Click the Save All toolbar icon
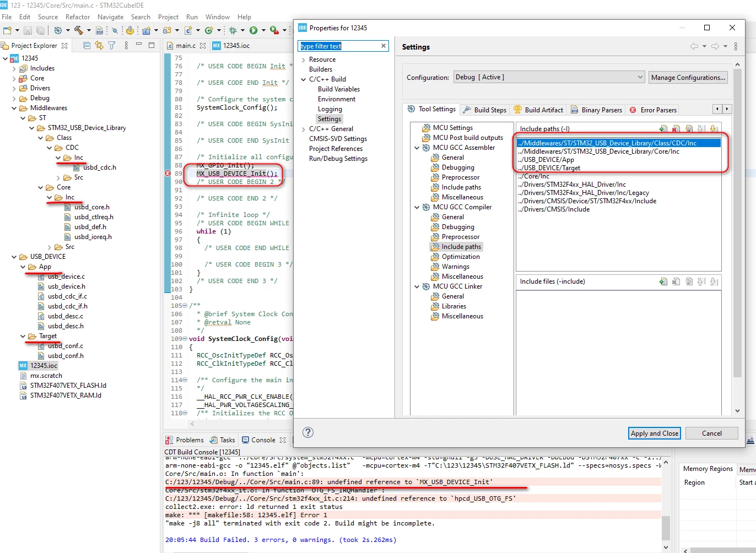 point(40,30)
